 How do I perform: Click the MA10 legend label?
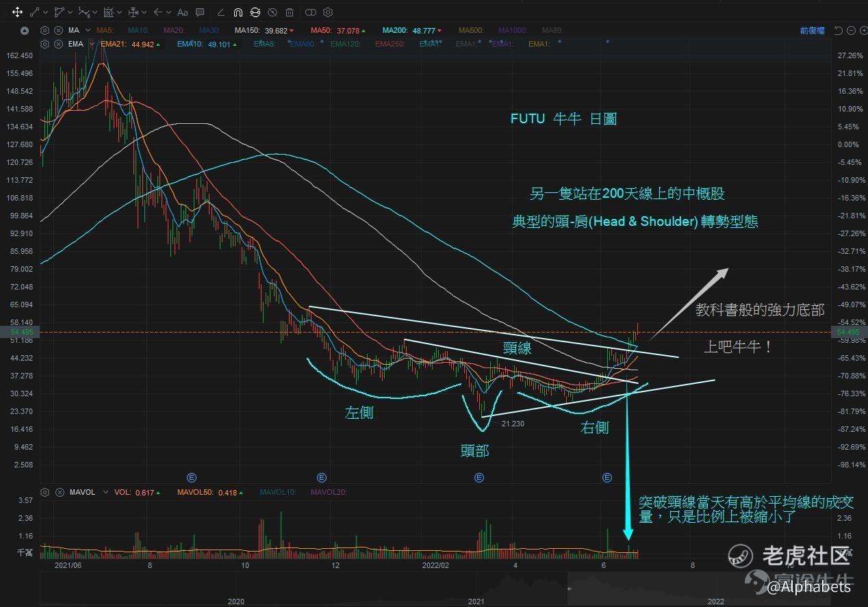139,30
